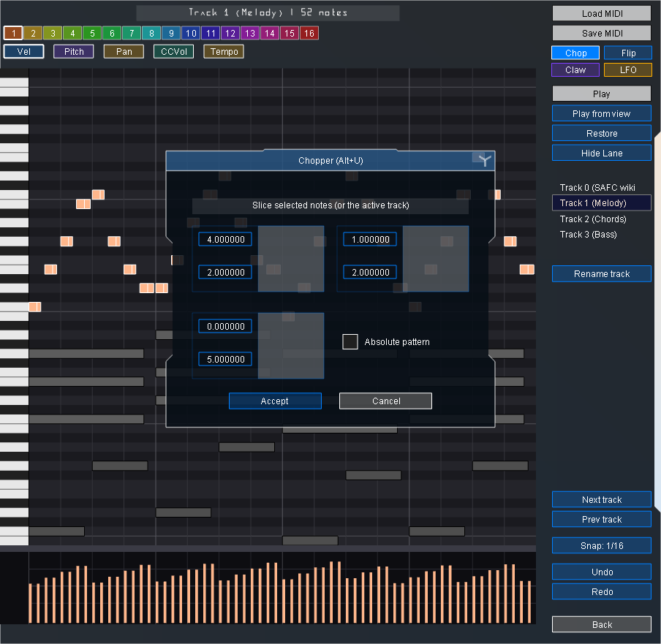Select channel 8 color button
661x644 pixels.
[151, 33]
